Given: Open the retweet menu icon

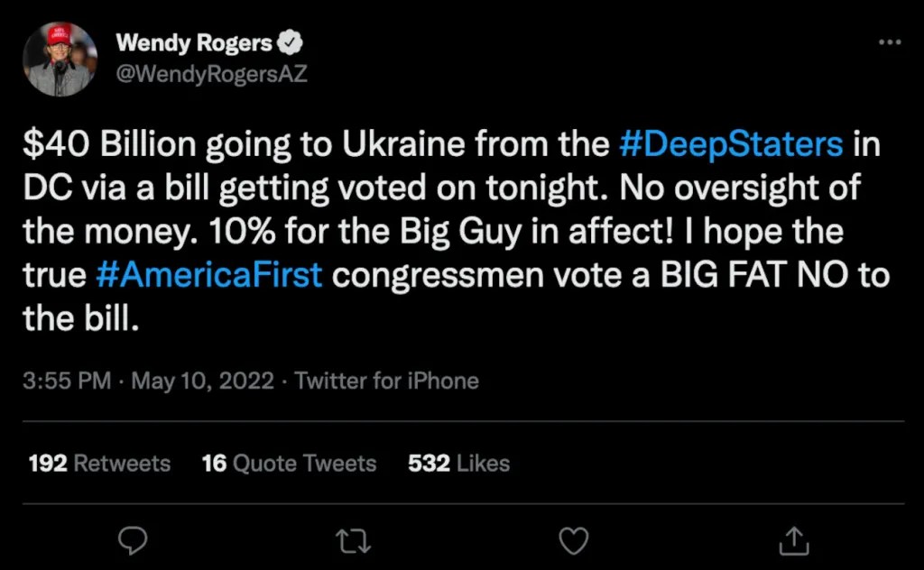Looking at the screenshot, I should (347, 539).
